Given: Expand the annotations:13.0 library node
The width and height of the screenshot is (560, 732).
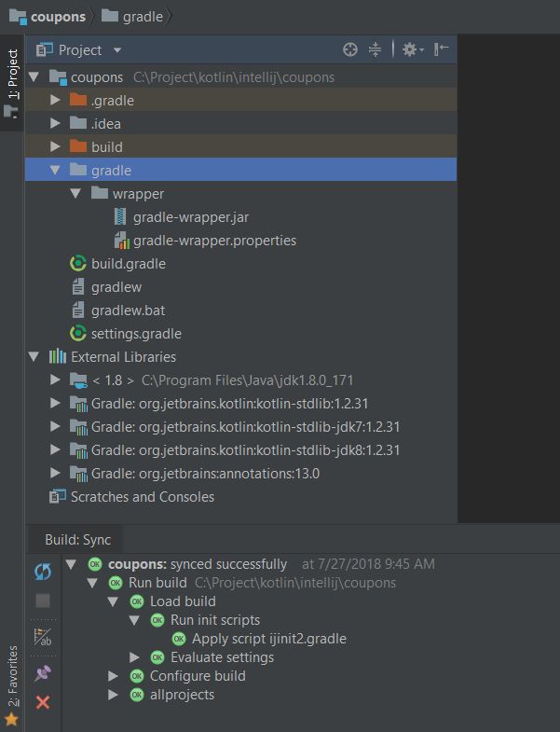Looking at the screenshot, I should [x=55, y=474].
